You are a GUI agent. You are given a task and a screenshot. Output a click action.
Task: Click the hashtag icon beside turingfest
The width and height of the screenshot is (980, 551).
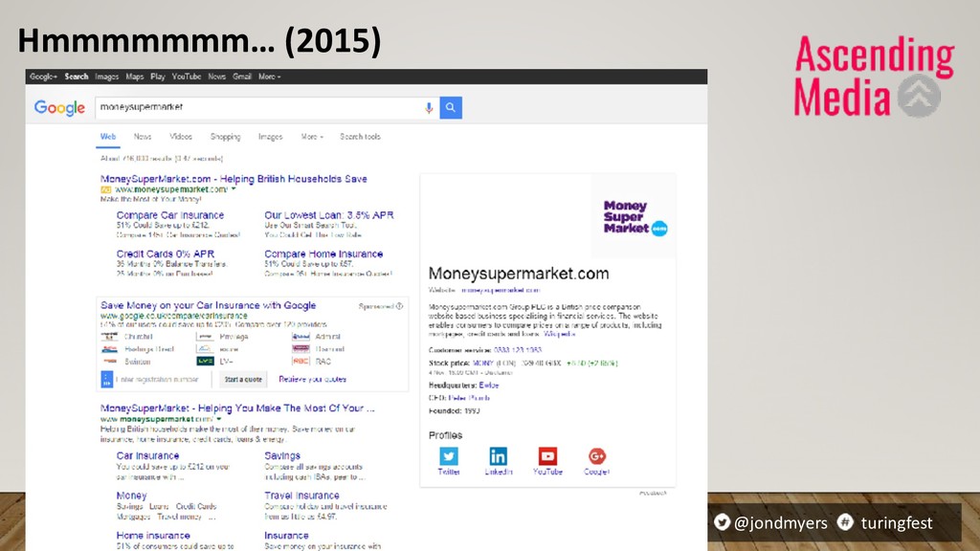click(x=845, y=522)
